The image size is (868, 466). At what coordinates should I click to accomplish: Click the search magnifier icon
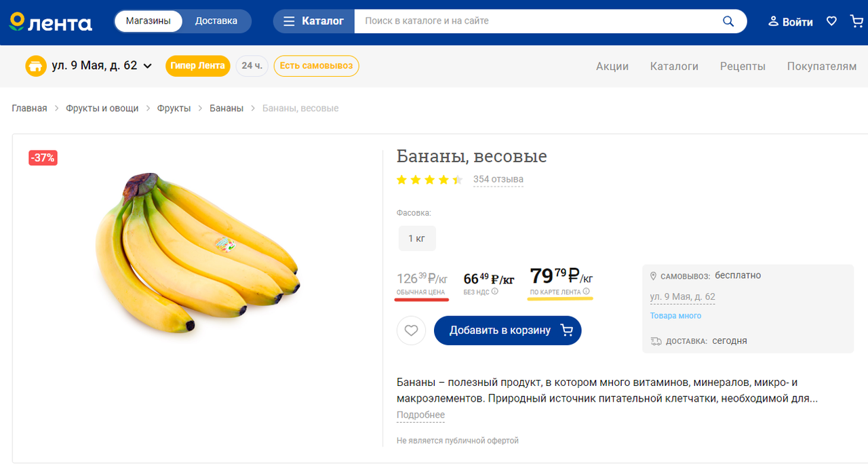728,21
